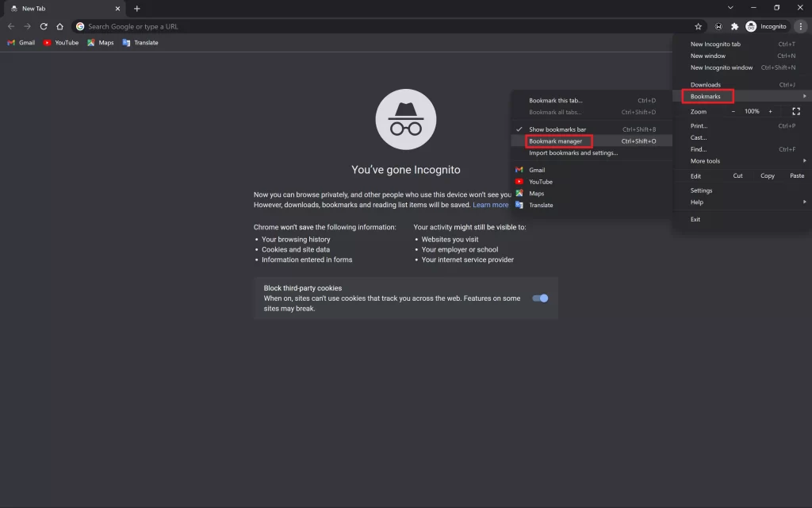Viewport: 812px width, 508px height.
Task: Decrease zoom with the minus button
Action: [x=733, y=111]
